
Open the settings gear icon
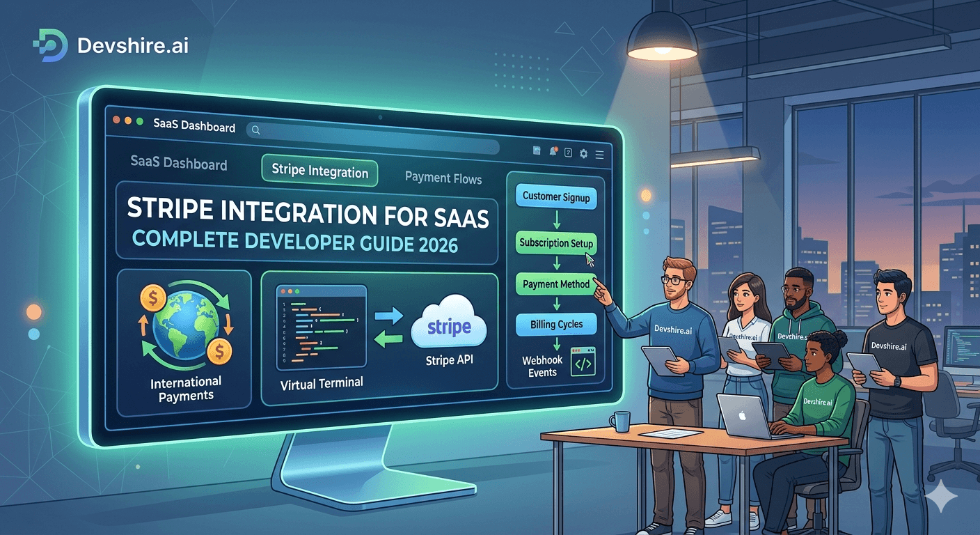pyautogui.click(x=583, y=153)
